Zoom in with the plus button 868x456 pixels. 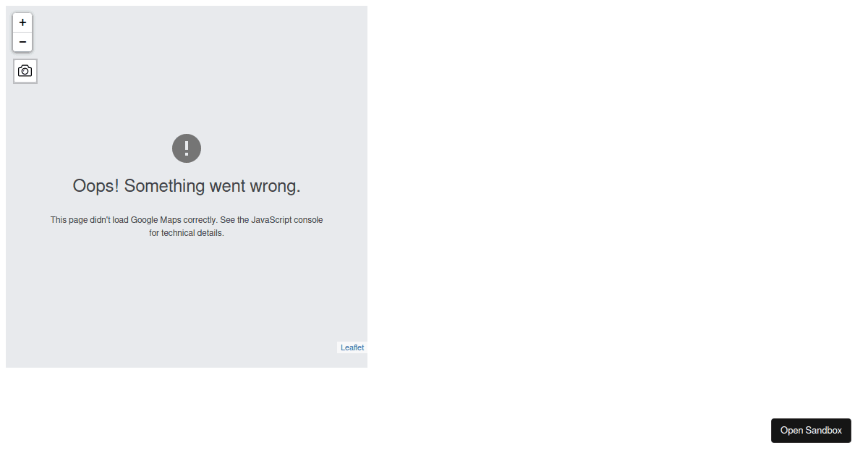coord(22,22)
